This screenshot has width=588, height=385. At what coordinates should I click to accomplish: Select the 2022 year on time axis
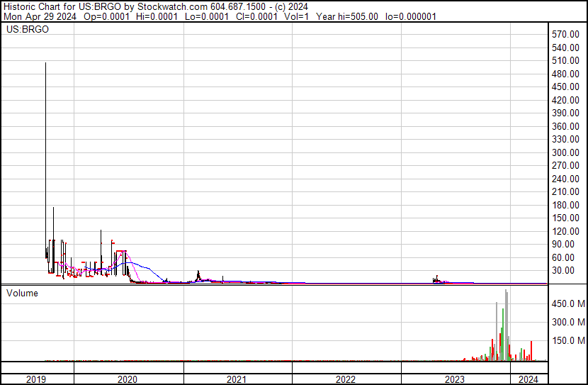click(x=346, y=379)
